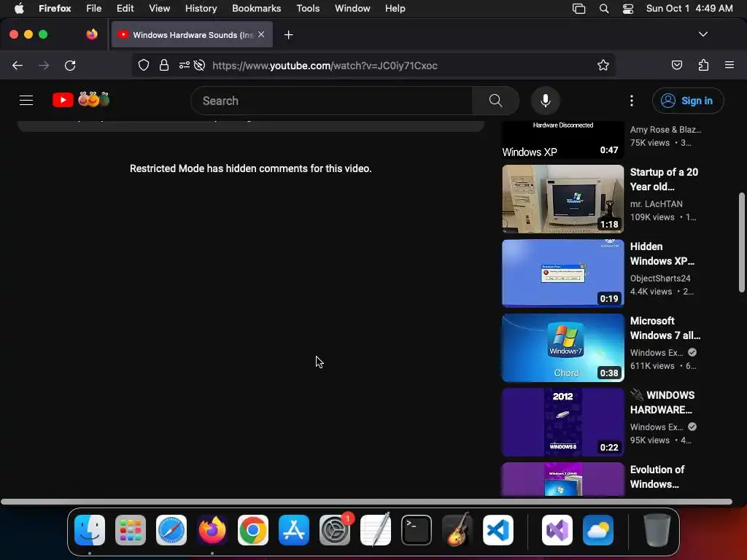The image size is (747, 560).
Task: Click the Sign in button
Action: (688, 101)
